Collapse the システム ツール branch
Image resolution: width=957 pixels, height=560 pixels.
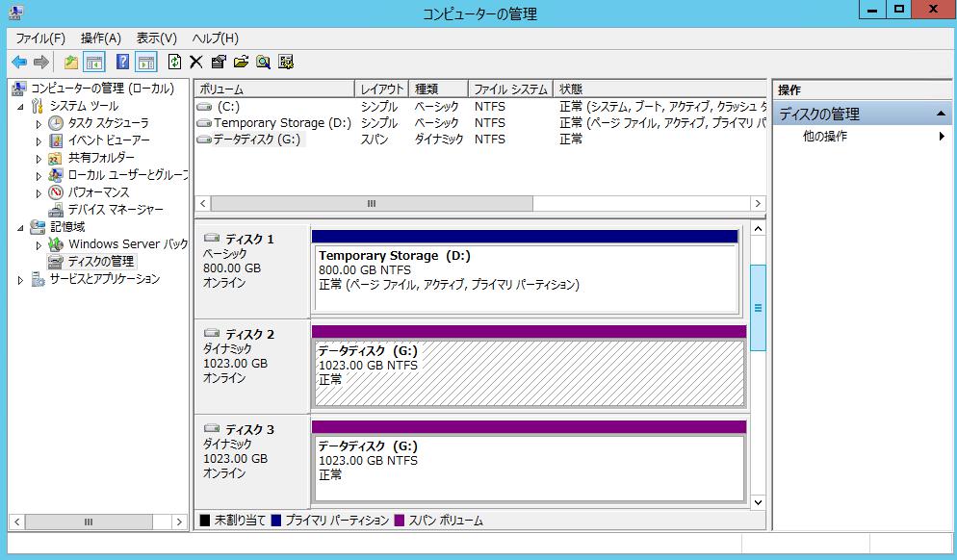tap(21, 105)
